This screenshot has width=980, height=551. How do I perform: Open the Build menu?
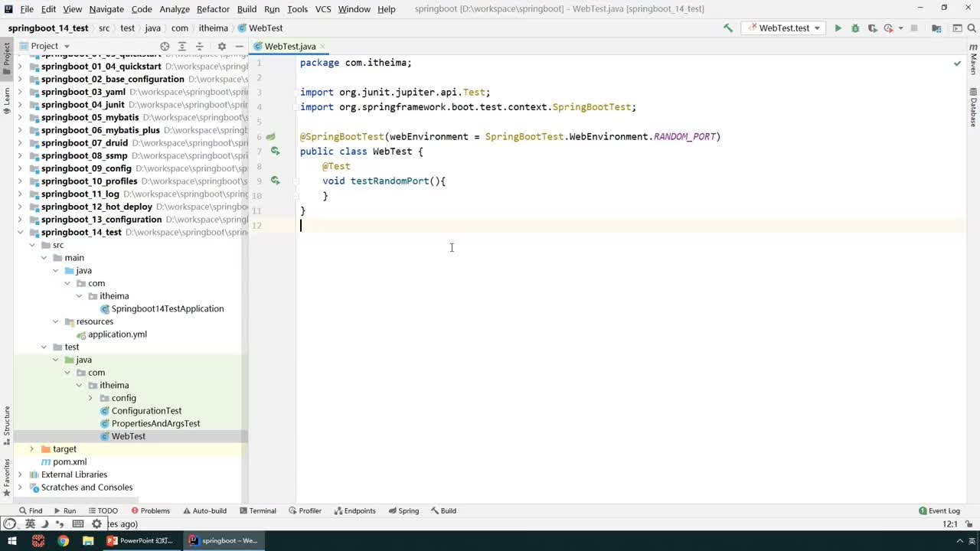(247, 9)
